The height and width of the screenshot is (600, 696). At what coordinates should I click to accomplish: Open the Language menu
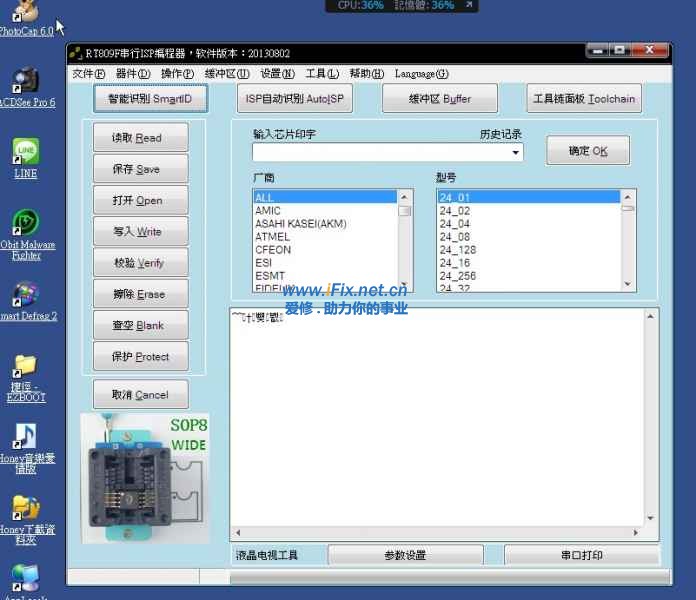click(x=421, y=74)
